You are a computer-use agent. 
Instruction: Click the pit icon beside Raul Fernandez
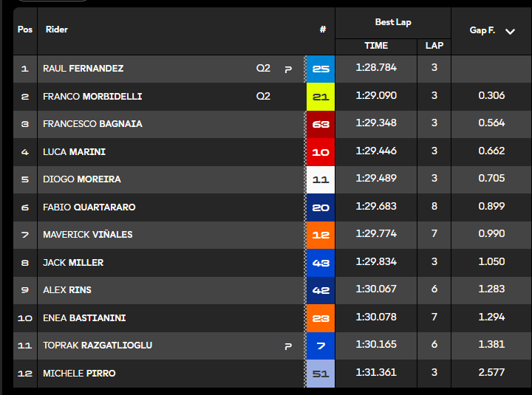click(288, 69)
